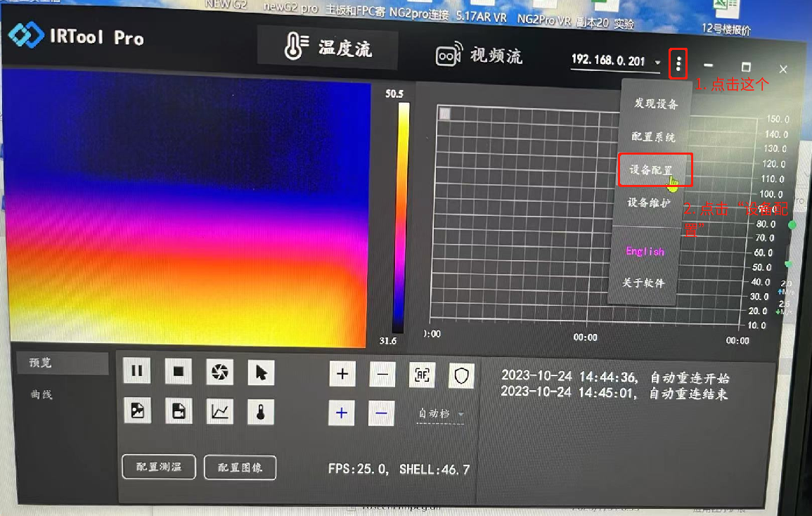812x516 pixels.
Task: Click the black minus button
Action: (382, 374)
